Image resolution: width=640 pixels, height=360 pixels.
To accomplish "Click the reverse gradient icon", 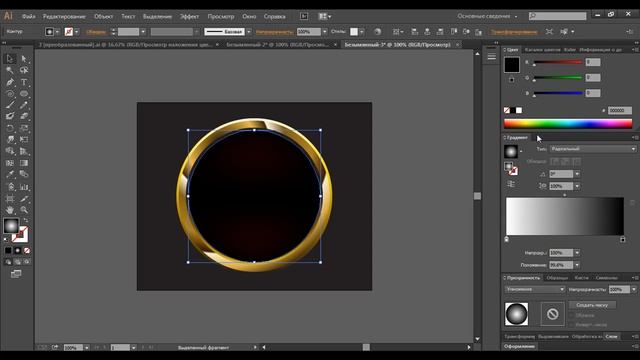I will point(511,184).
